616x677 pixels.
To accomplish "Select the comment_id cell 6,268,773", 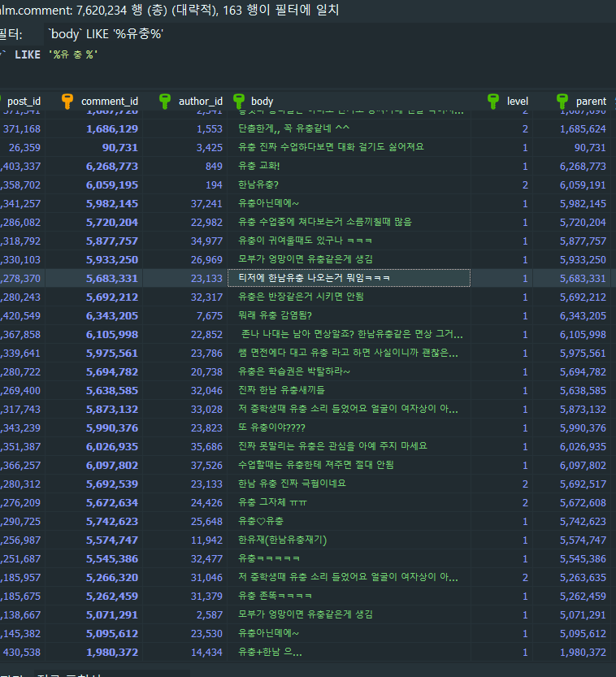I will (x=112, y=167).
